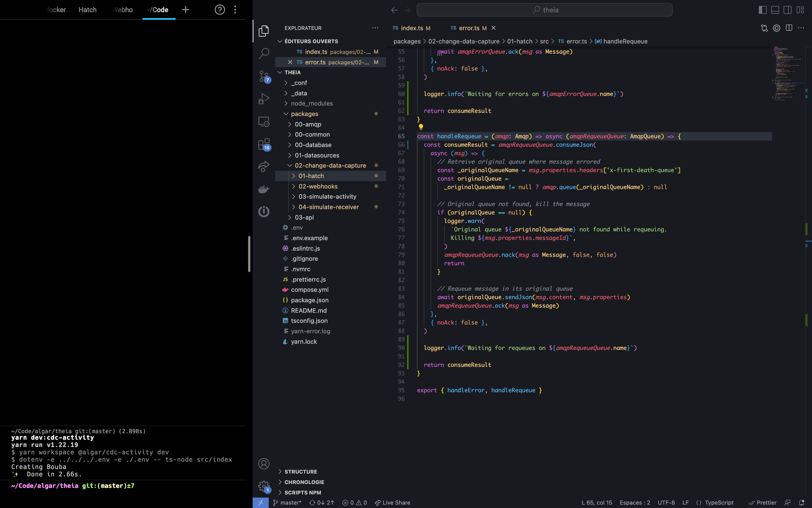
Task: Open compose.yml in the file tree
Action: 330,290
